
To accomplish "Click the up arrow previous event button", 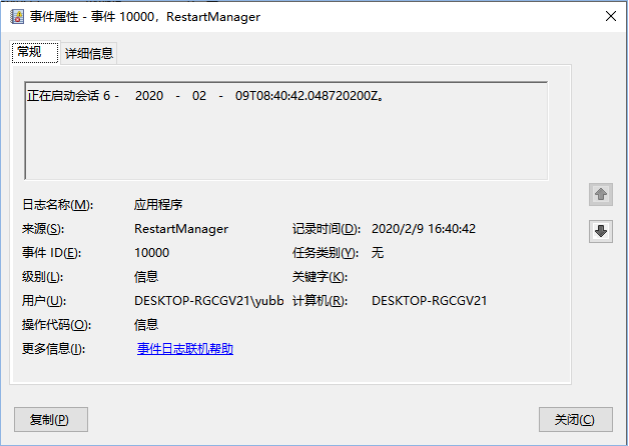I will coord(601,195).
